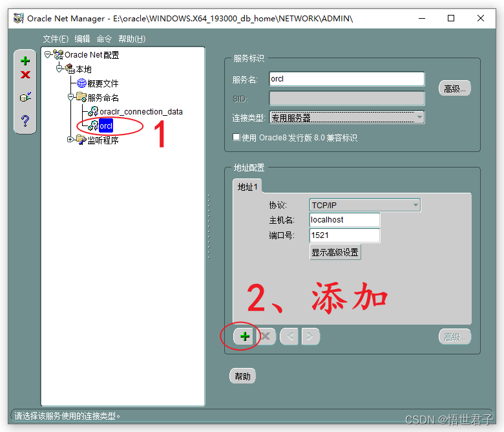Click the 端口号 1521 field
This screenshot has height=432, width=504.
click(344, 235)
